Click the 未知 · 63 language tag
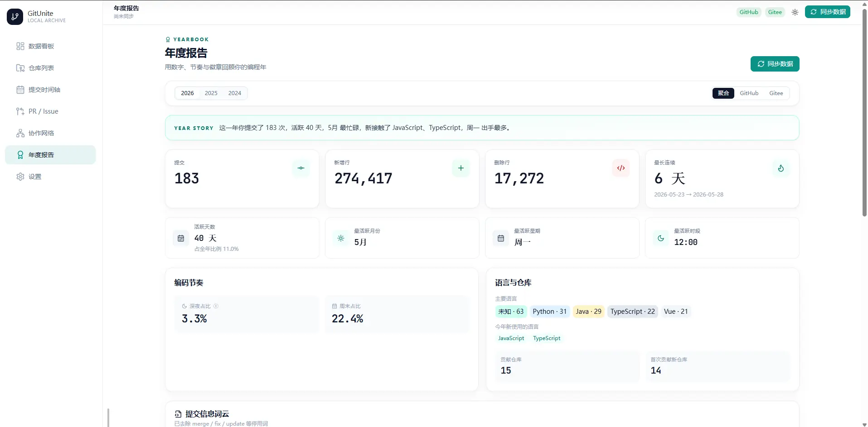The image size is (868, 427). (x=511, y=312)
